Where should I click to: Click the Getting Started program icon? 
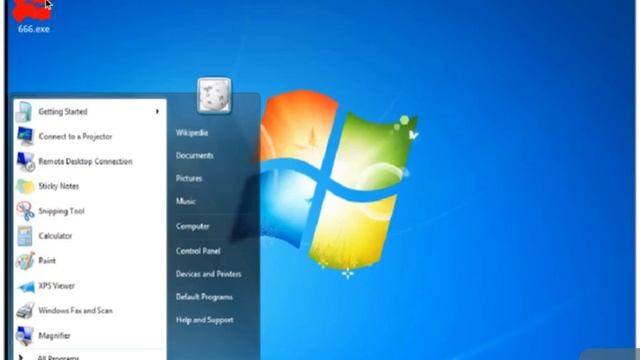tap(24, 111)
